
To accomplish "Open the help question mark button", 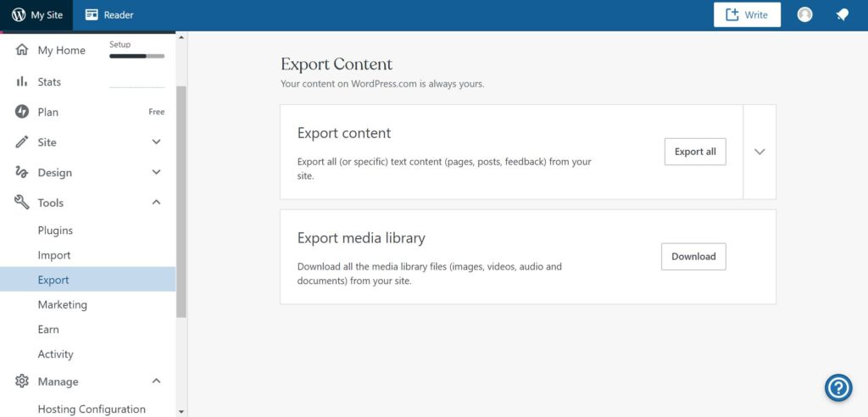I will click(x=838, y=387).
